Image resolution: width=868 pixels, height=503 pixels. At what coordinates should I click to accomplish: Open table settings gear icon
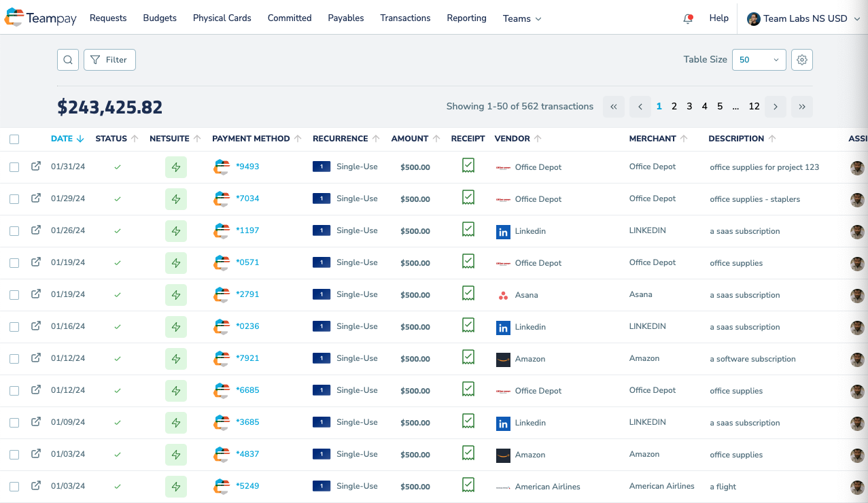pos(802,60)
